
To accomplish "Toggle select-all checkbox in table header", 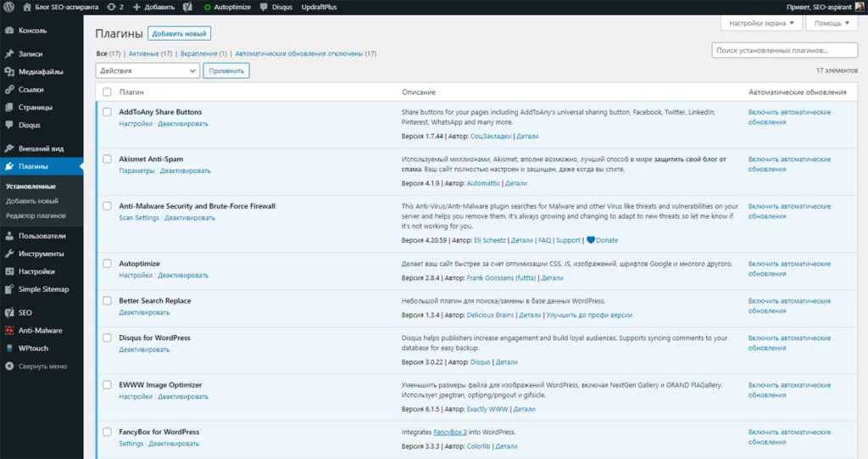I will (x=107, y=92).
